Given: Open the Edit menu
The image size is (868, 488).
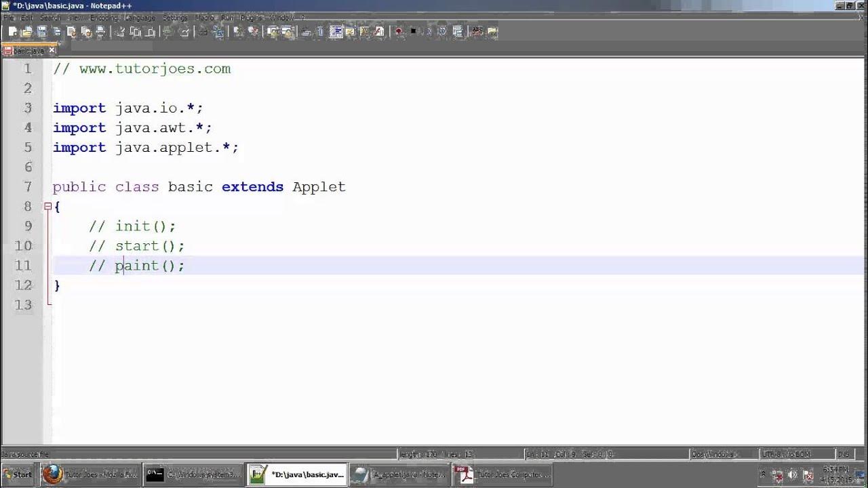Looking at the screenshot, I should point(26,18).
